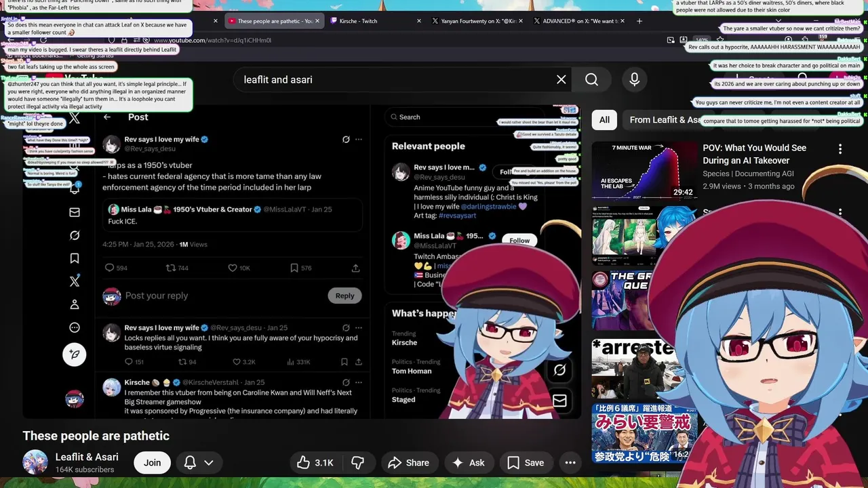868x488 pixels.
Task: Open the arrested video thumbnail
Action: (x=634, y=369)
